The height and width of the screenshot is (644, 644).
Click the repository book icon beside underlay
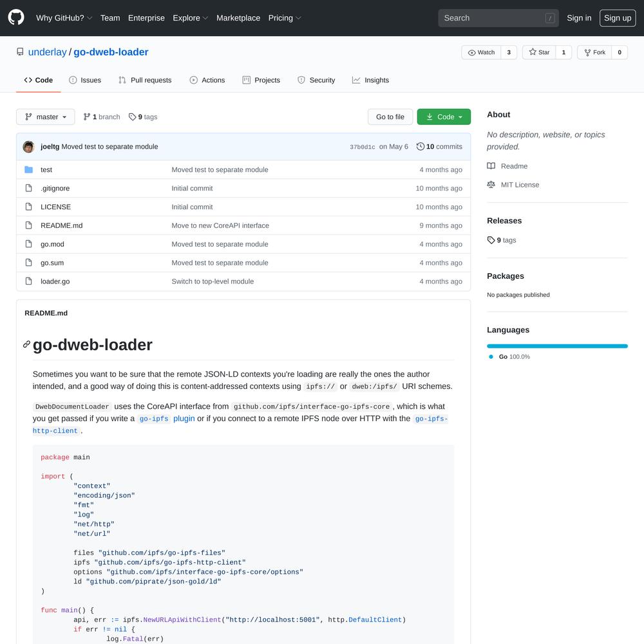20,52
